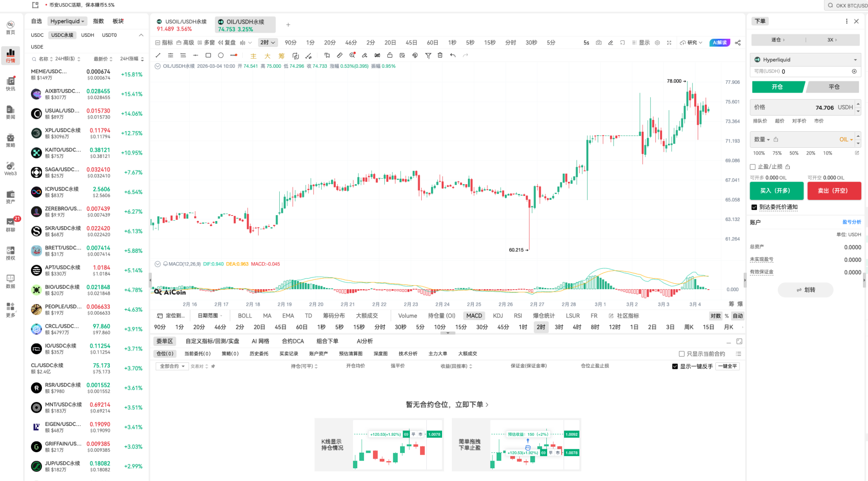The height and width of the screenshot is (481, 868).
Task: Click the fullscreen chart icon
Action: 669,43
